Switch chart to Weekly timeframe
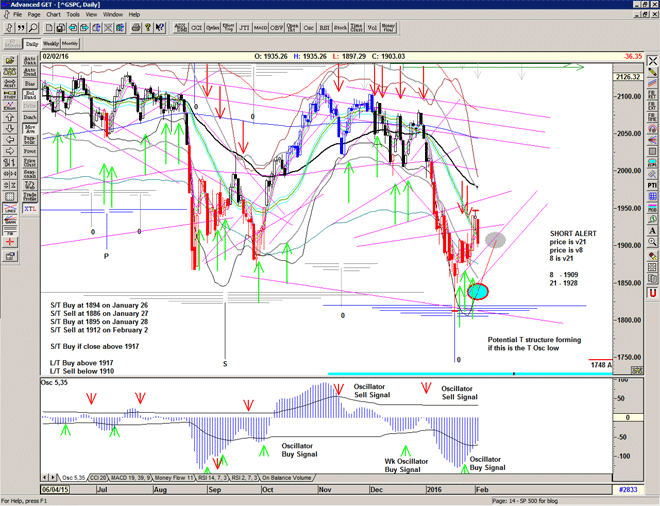 51,44
